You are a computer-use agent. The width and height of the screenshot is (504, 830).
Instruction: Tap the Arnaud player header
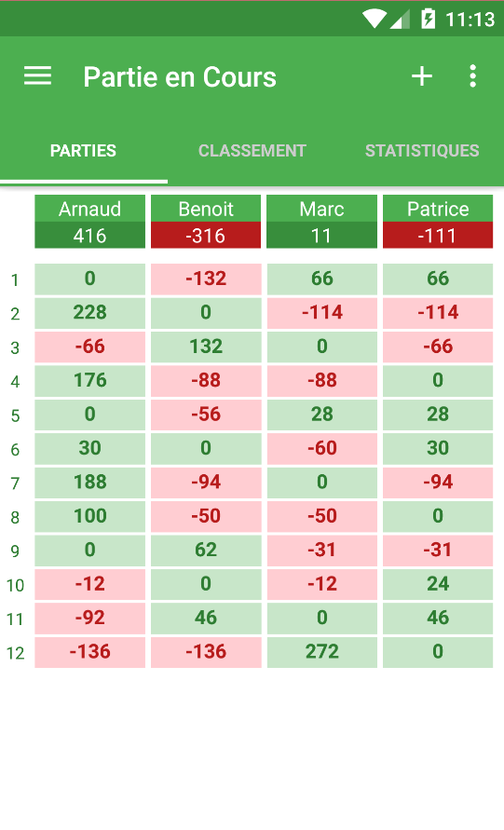coord(90,209)
